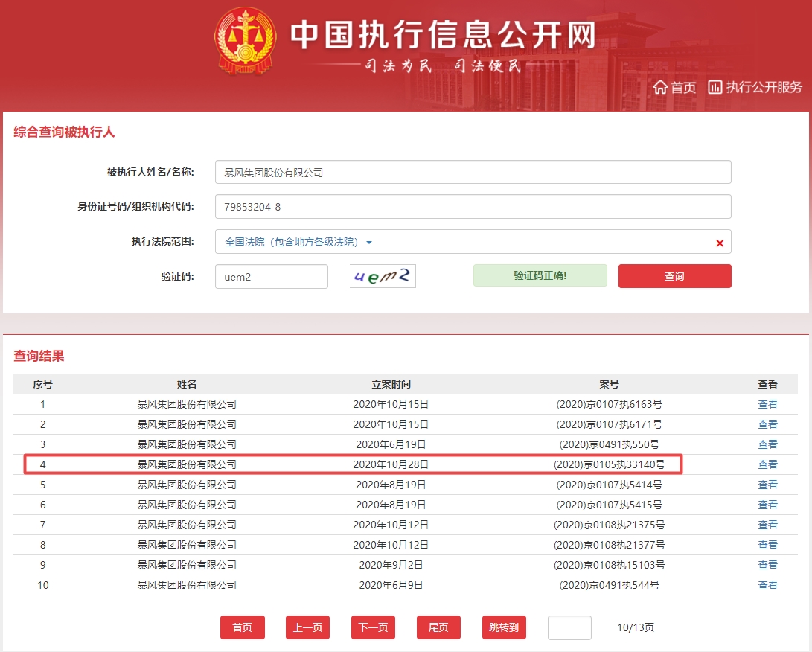View details for case 京0108执21375号
Screen dimensions: 812x652
click(767, 525)
